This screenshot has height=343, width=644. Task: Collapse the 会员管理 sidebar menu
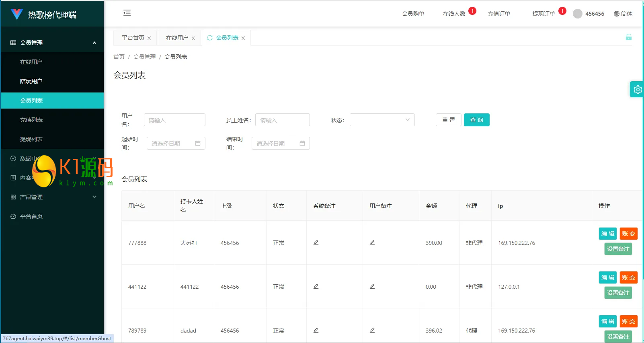[52, 43]
